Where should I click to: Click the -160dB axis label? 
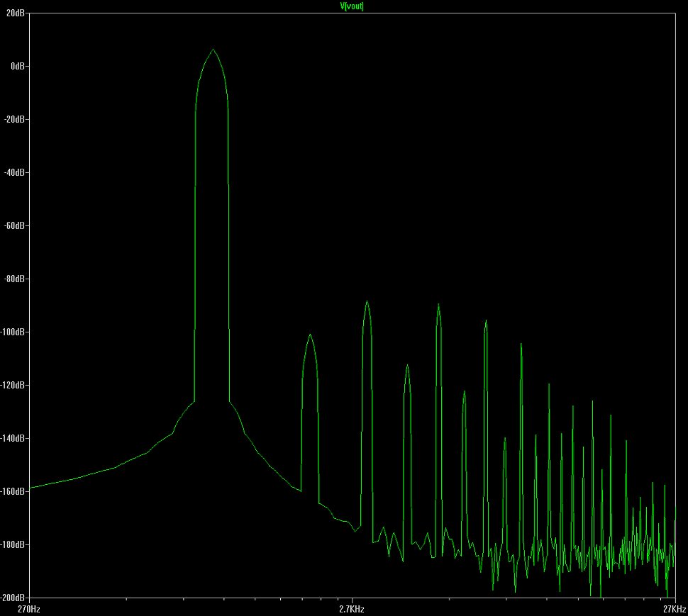(x=13, y=491)
